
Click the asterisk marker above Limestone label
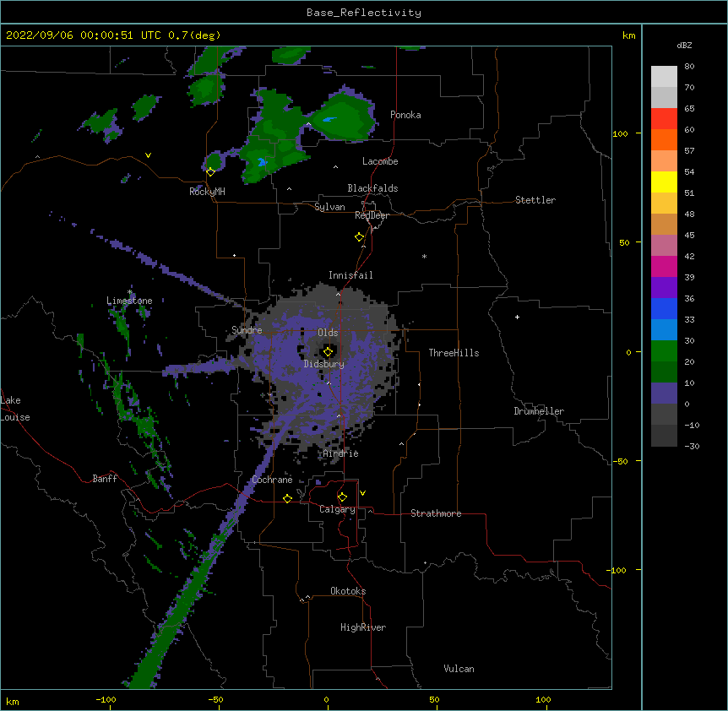[129, 292]
